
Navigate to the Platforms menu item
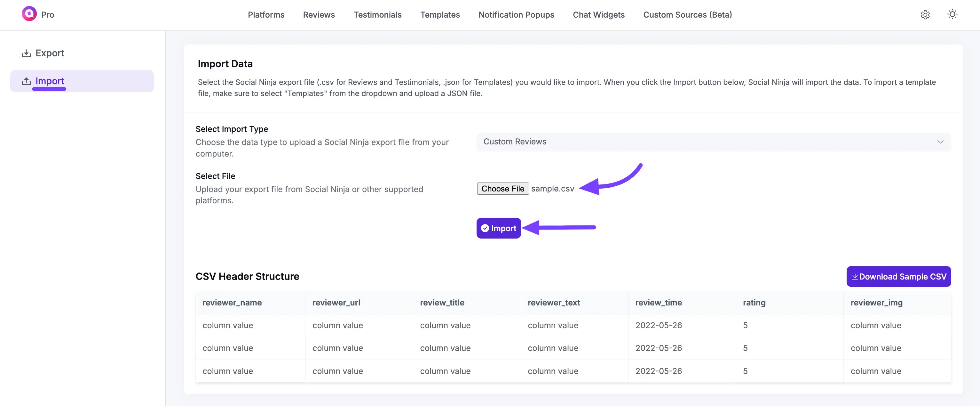point(265,14)
